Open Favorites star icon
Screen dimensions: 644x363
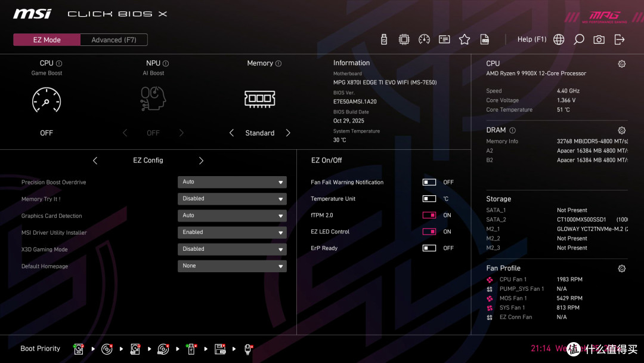point(465,39)
